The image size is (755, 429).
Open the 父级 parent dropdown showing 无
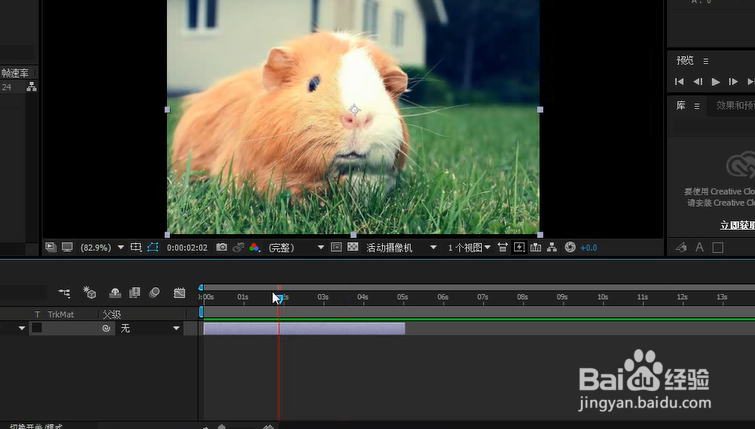[149, 328]
